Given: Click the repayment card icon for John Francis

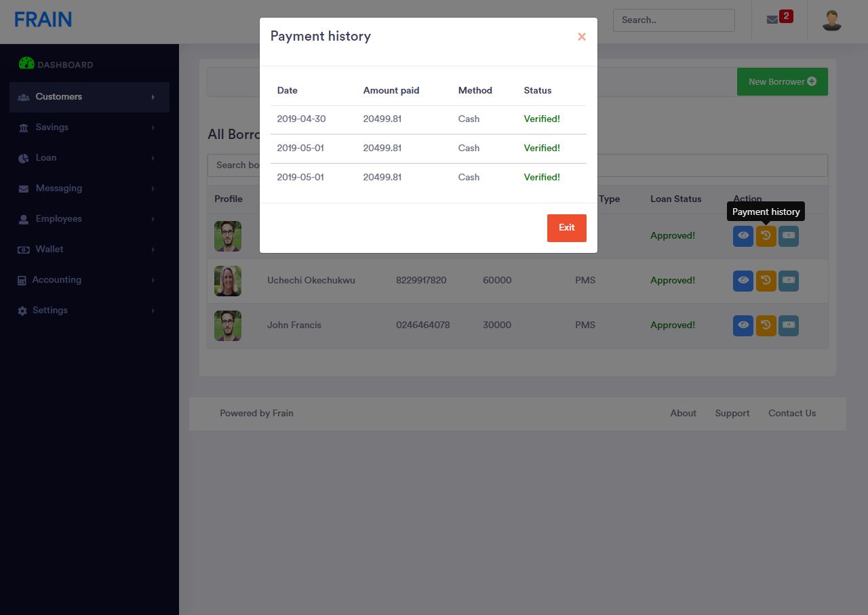Looking at the screenshot, I should coord(789,325).
